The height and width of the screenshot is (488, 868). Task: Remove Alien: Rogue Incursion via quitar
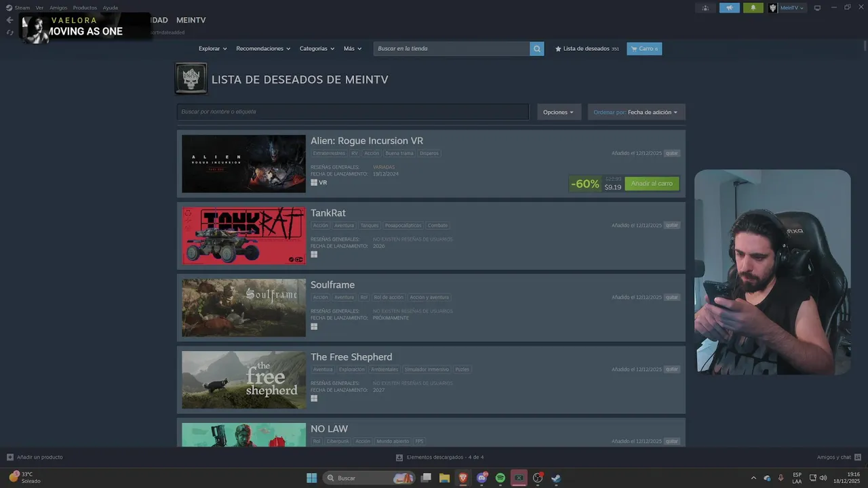point(671,153)
